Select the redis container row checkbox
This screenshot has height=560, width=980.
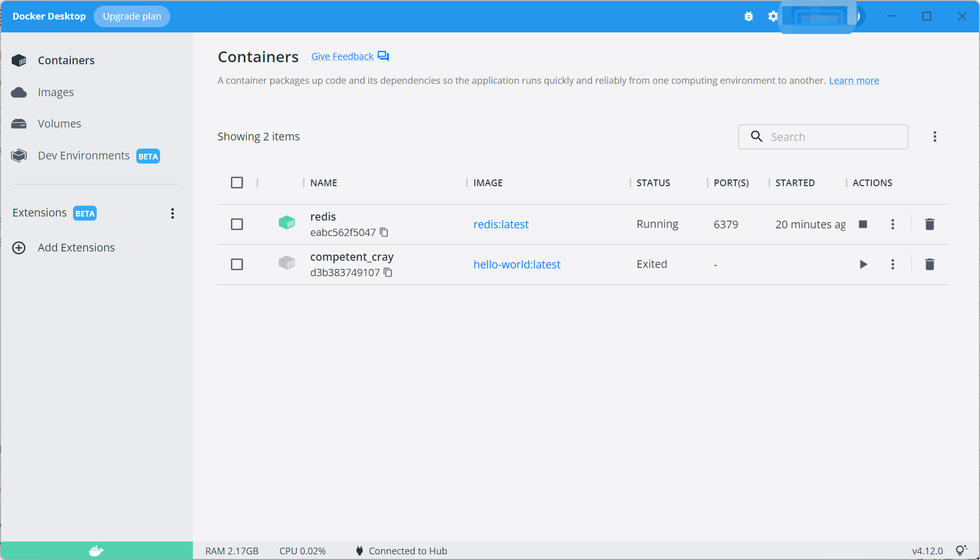(237, 224)
